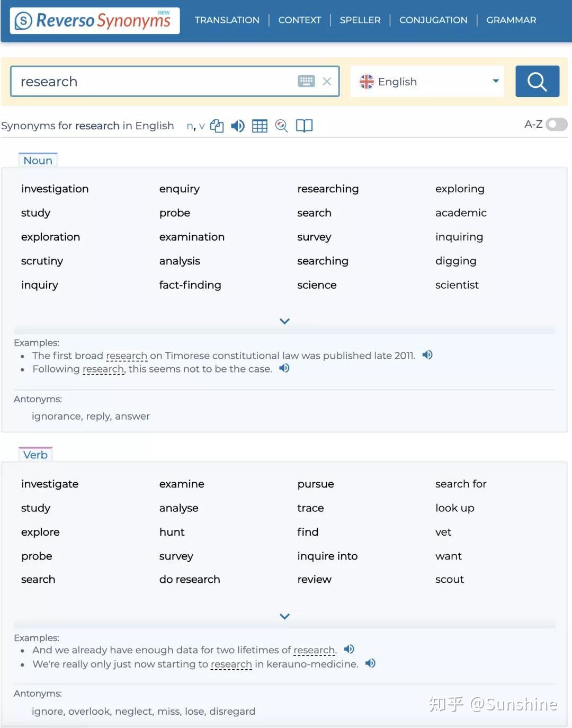Open the verb synonym 'scout'
This screenshot has width=572, height=728.
450,579
